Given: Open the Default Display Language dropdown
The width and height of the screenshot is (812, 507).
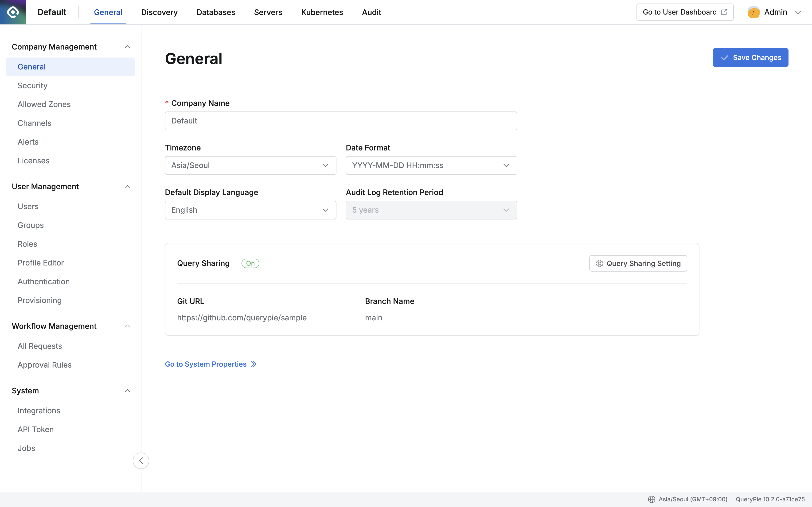Looking at the screenshot, I should 250,210.
